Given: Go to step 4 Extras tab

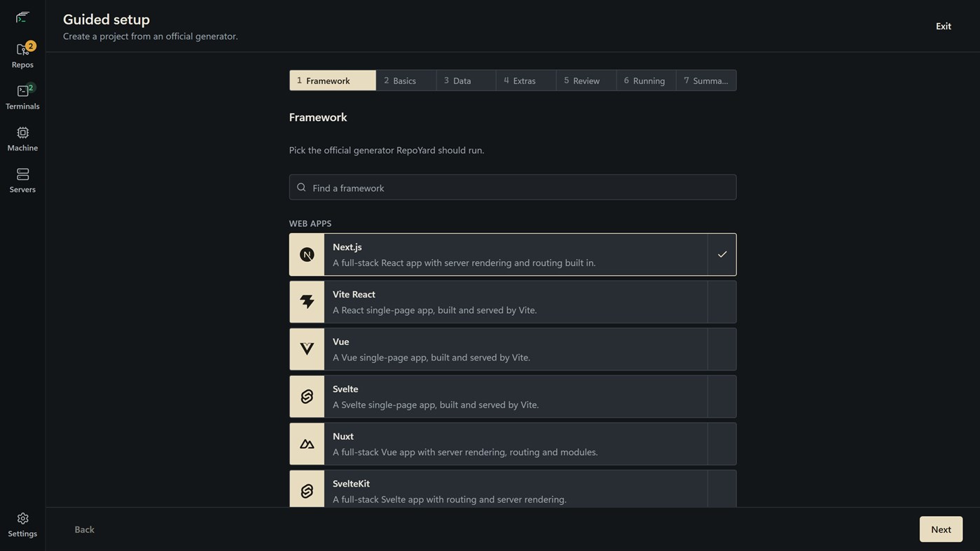Looking at the screenshot, I should tap(526, 81).
